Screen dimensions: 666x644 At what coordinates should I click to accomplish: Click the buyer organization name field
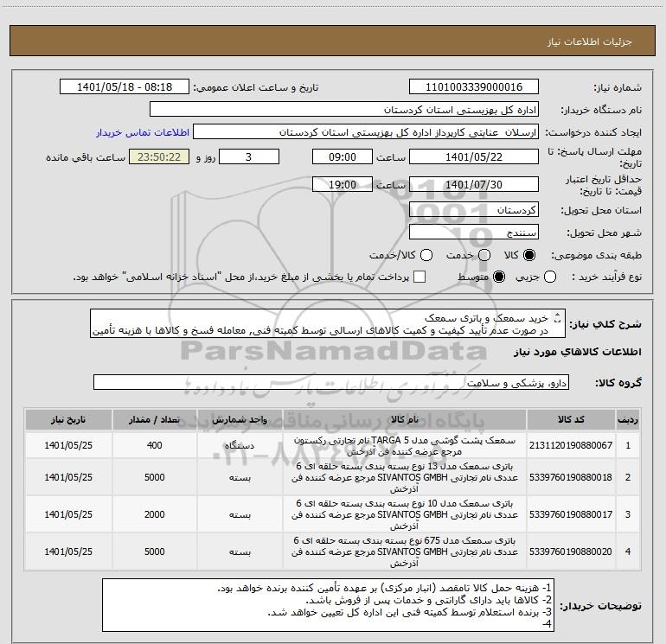344,110
